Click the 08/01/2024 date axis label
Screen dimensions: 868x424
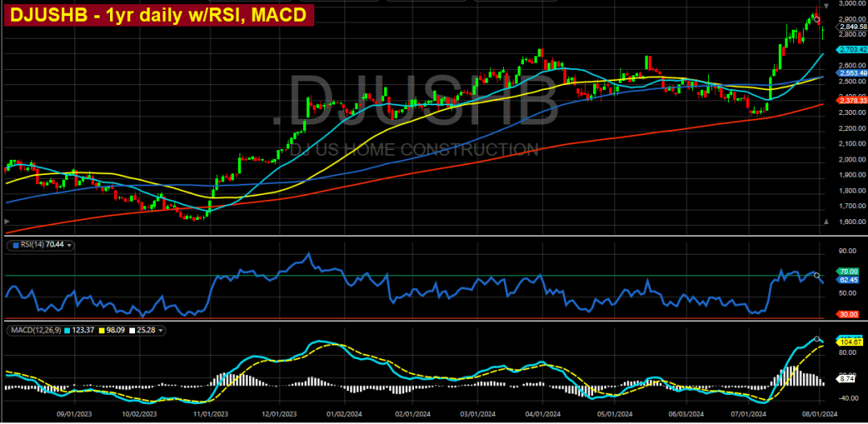(x=821, y=414)
